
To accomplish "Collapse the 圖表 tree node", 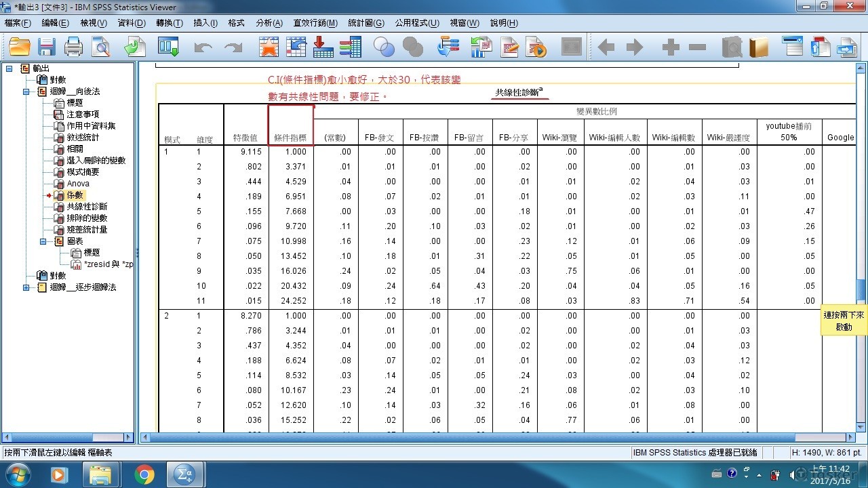I will pyautogui.click(x=43, y=241).
